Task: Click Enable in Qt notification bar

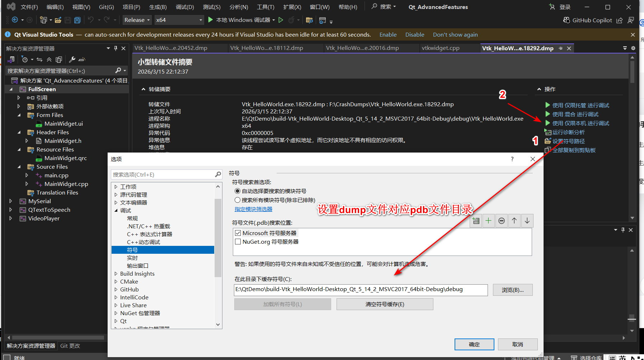Action: click(x=388, y=35)
